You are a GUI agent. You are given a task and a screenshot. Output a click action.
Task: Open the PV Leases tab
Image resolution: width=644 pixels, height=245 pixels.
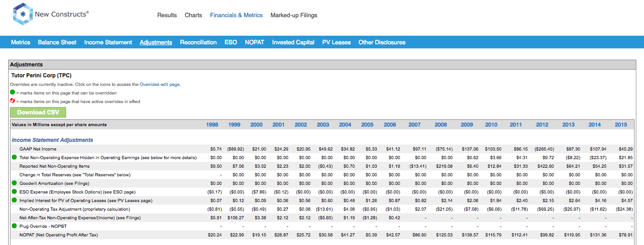(336, 42)
